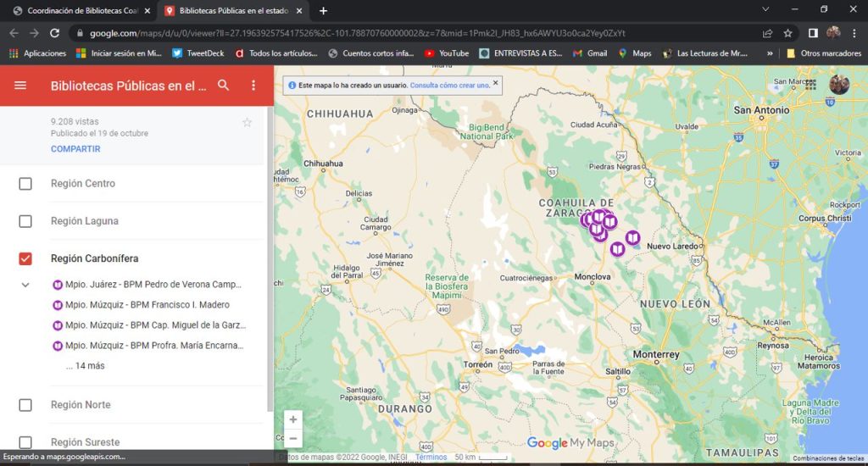This screenshot has height=466, width=868.
Task: Check the Región Laguna layer
Action: click(25, 221)
